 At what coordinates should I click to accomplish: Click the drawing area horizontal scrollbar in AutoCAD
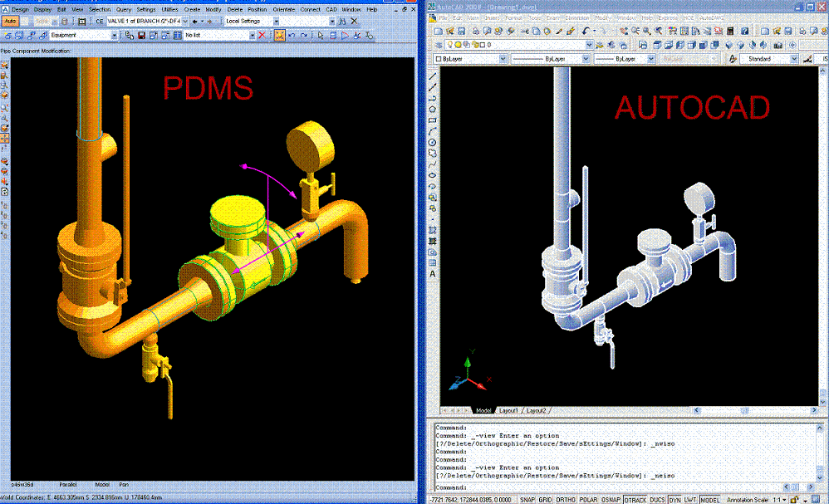754,410
